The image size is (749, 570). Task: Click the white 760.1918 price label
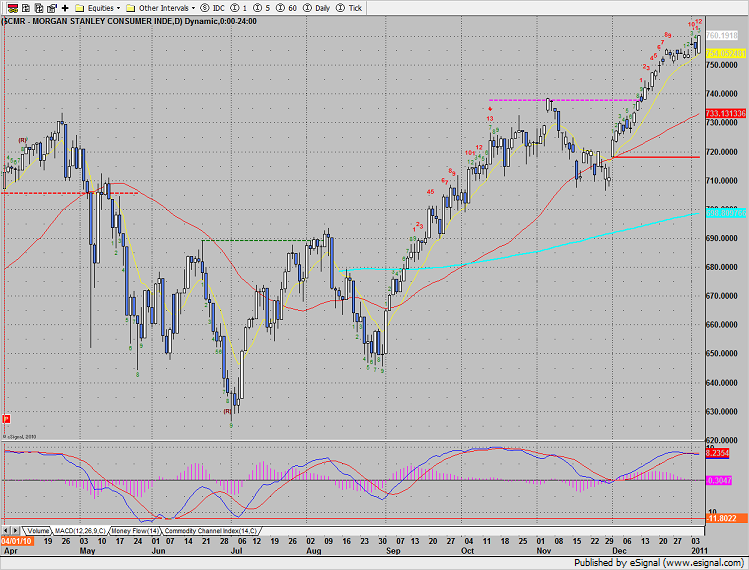click(x=722, y=36)
